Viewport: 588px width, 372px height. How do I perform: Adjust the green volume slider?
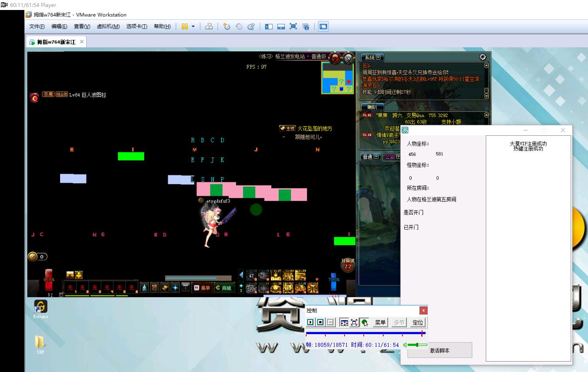tap(417, 345)
